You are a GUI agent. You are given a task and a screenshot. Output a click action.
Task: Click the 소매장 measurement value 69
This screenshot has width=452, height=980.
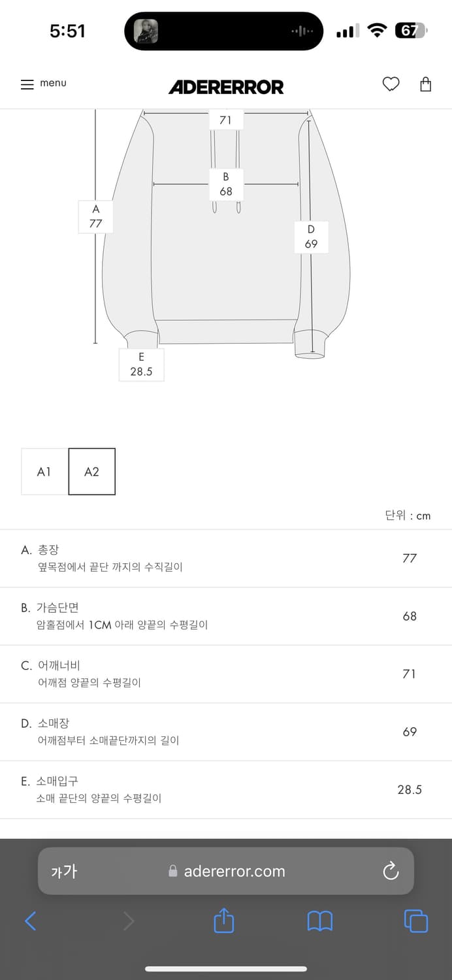pyautogui.click(x=410, y=732)
